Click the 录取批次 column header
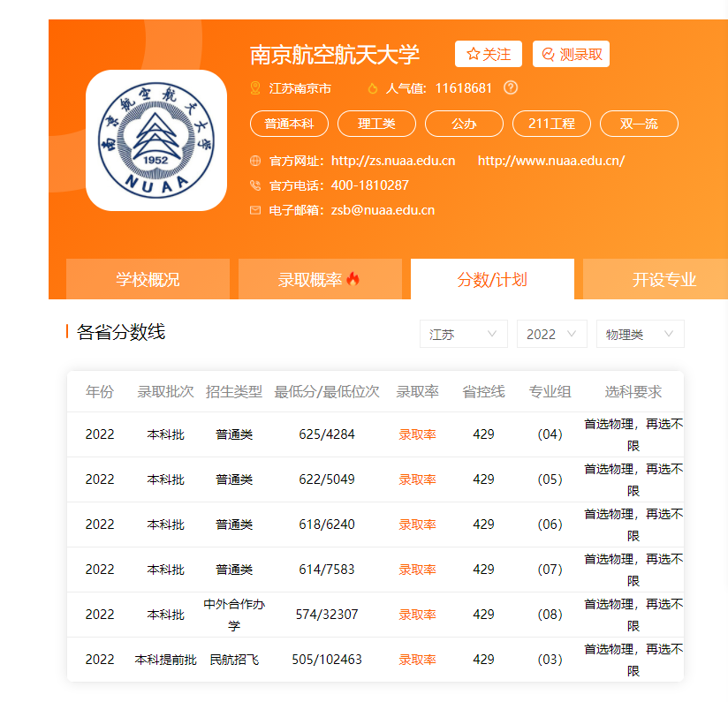 click(x=165, y=392)
